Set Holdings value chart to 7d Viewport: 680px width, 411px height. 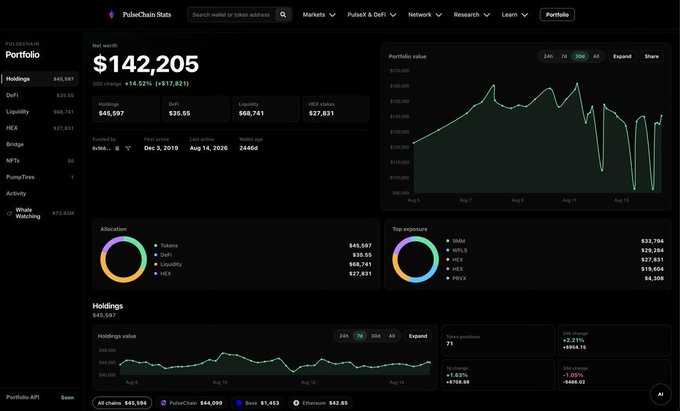(x=360, y=336)
